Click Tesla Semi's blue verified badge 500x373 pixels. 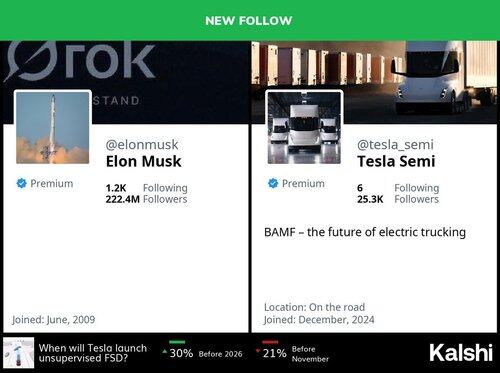tap(273, 183)
